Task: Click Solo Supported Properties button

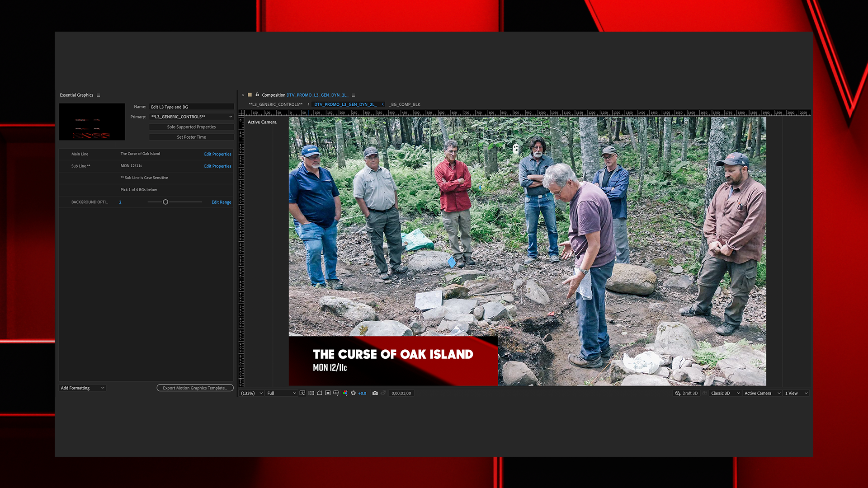Action: click(x=191, y=127)
